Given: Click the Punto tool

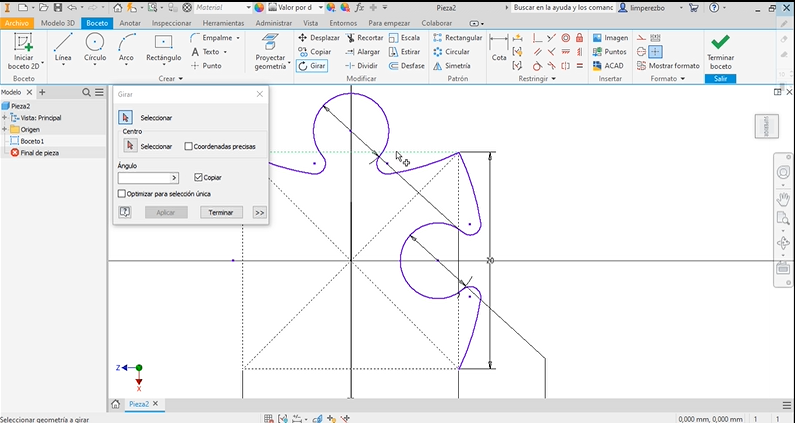Looking at the screenshot, I should (207, 66).
